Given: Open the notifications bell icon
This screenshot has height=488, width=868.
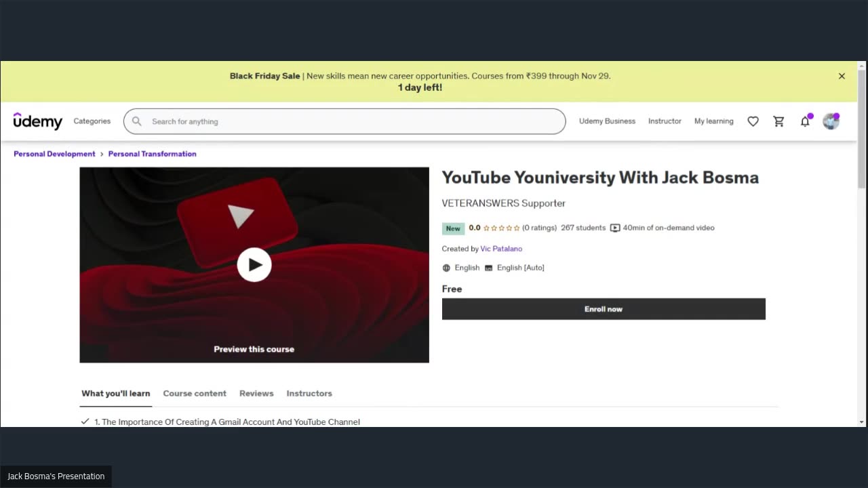Looking at the screenshot, I should [x=805, y=121].
